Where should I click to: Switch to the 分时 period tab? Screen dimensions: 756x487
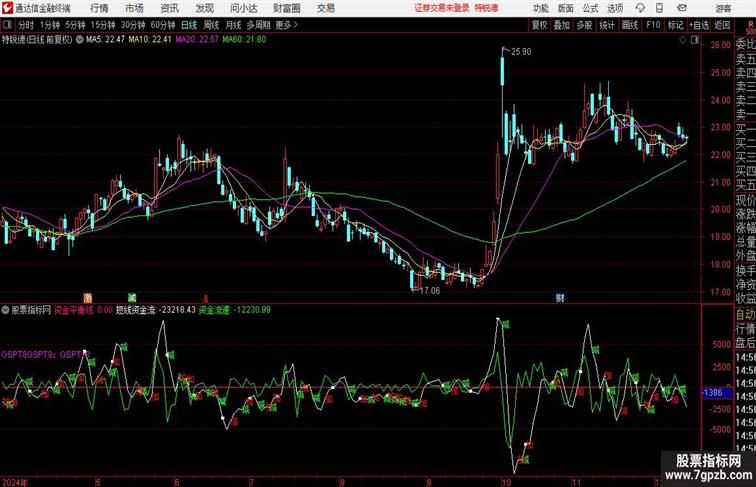click(26, 25)
